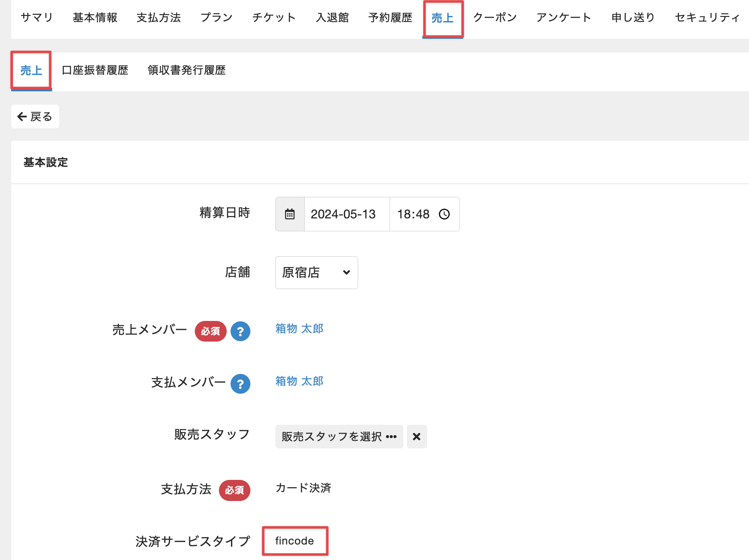Go to the 支払方法 tab
Screen dimensions: 749x560
coord(159,18)
